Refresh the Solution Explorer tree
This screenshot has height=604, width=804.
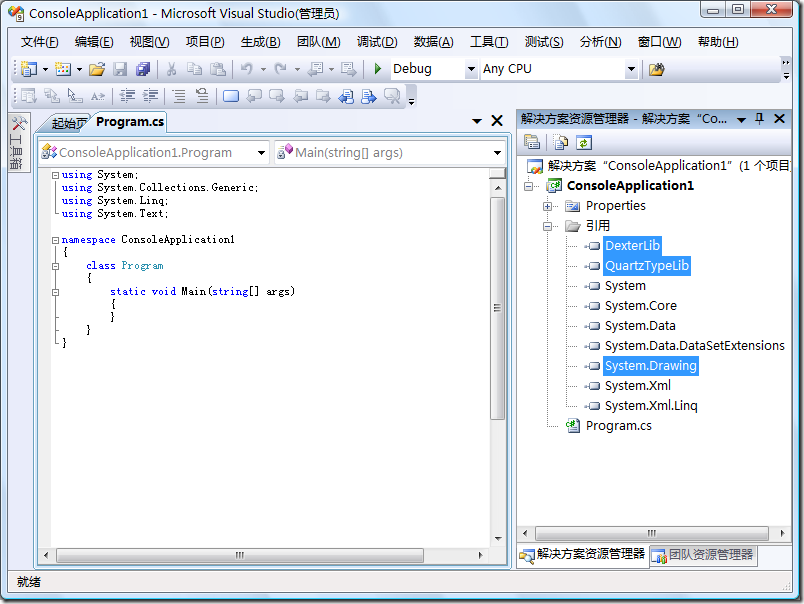click(x=584, y=142)
